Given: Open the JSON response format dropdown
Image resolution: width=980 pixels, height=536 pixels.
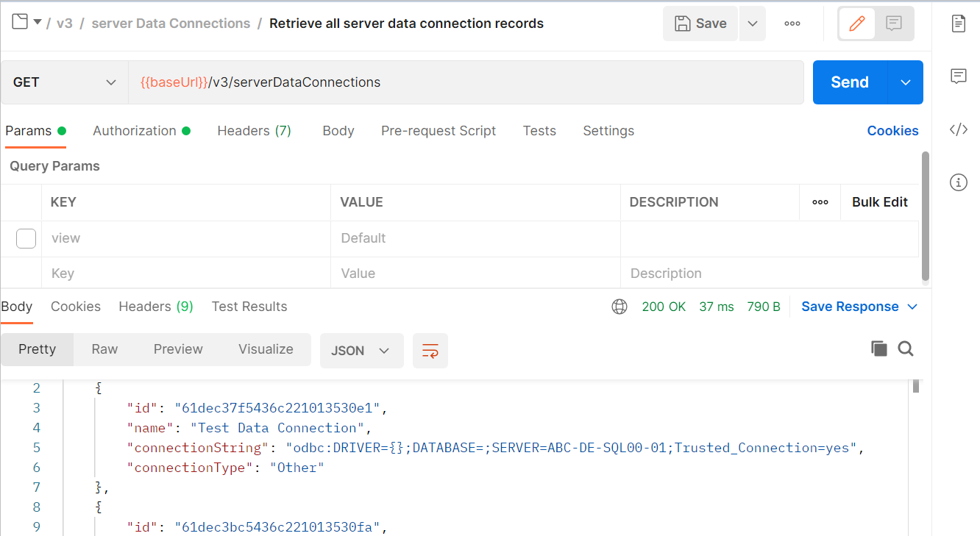Looking at the screenshot, I should 361,351.
